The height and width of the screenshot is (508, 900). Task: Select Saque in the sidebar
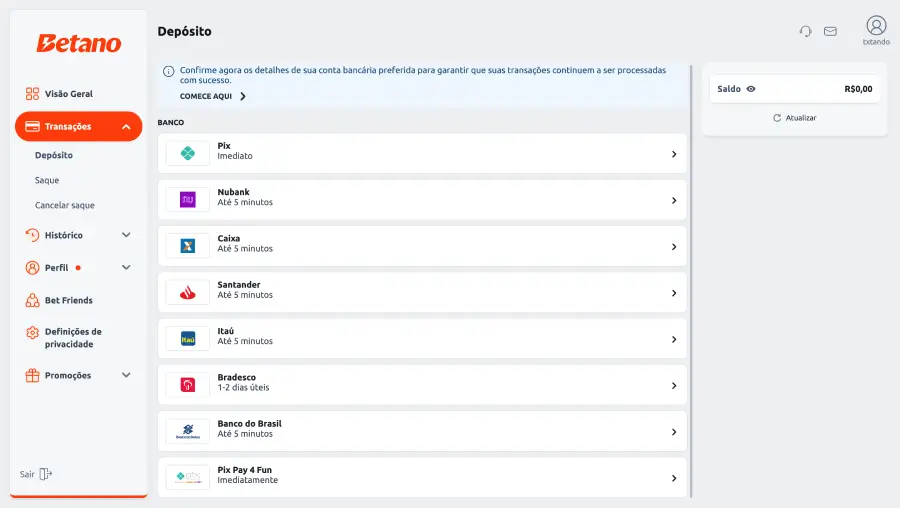tap(47, 180)
